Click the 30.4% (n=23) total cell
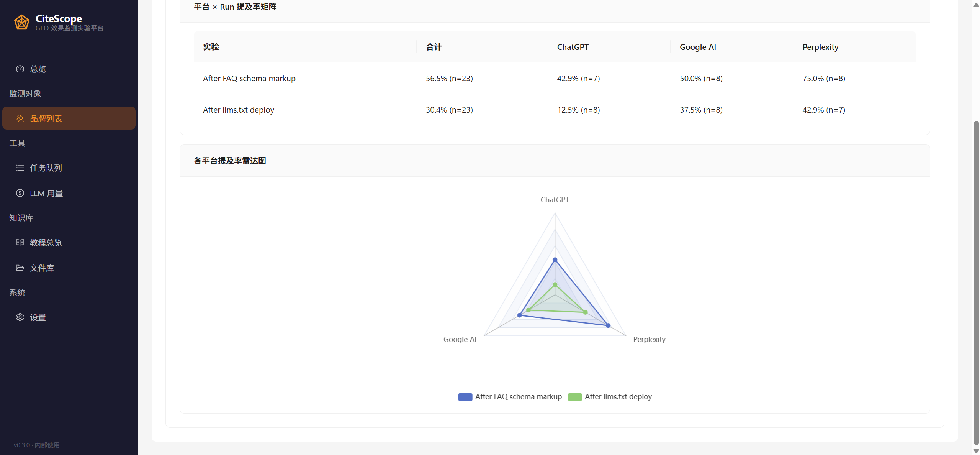 click(x=449, y=110)
